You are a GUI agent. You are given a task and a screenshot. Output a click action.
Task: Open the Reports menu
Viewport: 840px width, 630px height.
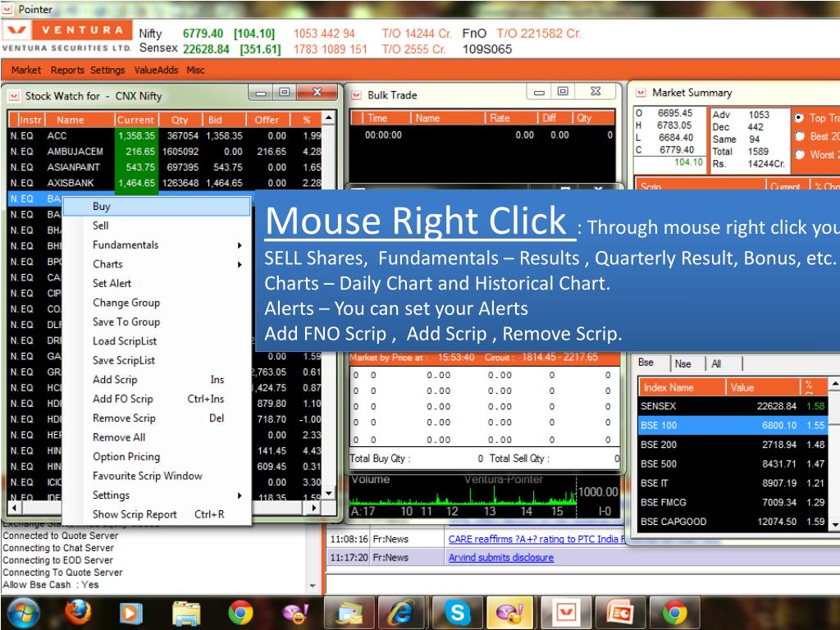[67, 71]
